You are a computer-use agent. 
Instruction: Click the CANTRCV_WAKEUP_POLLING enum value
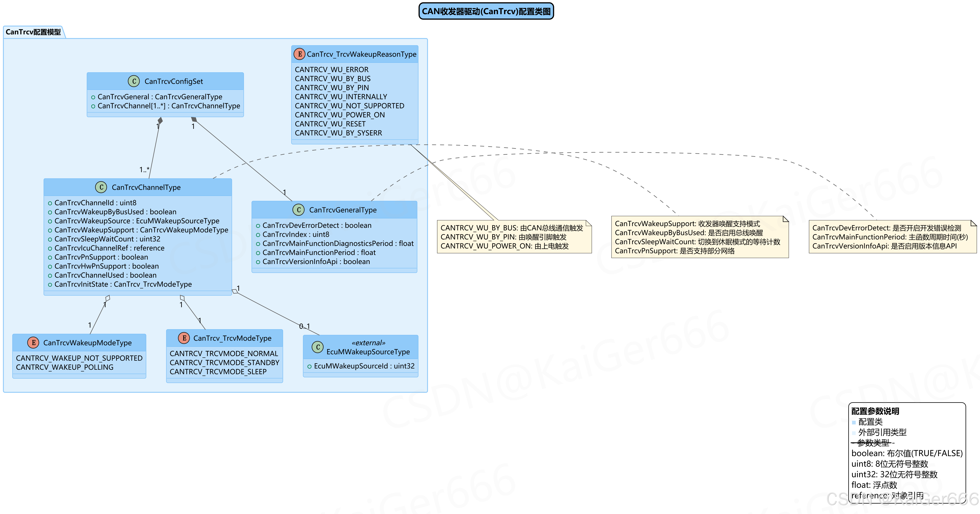point(65,367)
